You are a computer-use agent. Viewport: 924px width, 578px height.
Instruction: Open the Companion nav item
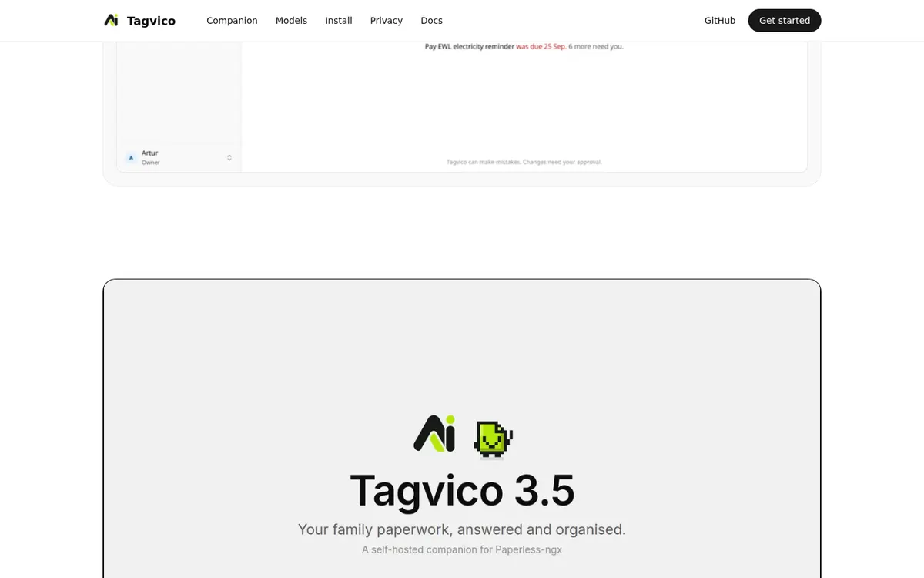[x=232, y=21]
